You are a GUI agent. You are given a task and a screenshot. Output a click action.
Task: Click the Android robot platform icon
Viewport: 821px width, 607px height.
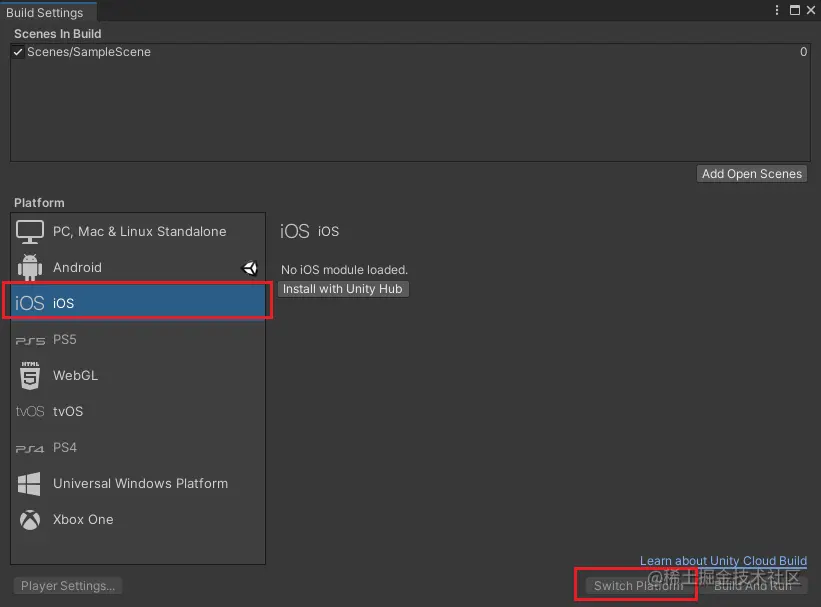(x=30, y=267)
